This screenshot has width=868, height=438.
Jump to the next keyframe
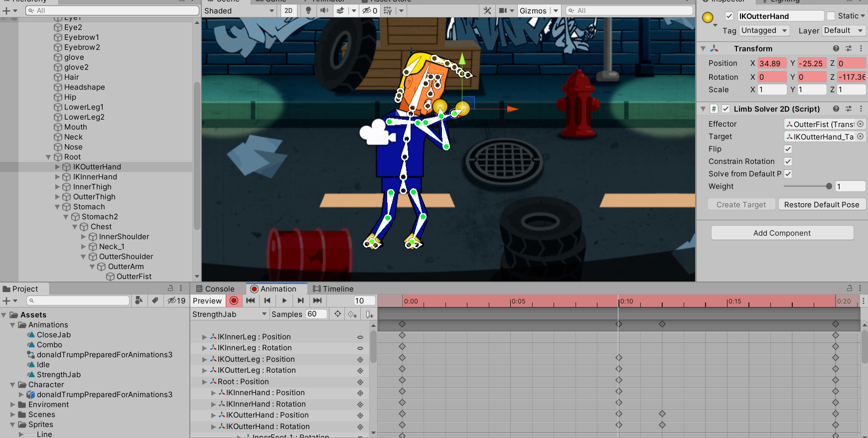300,300
